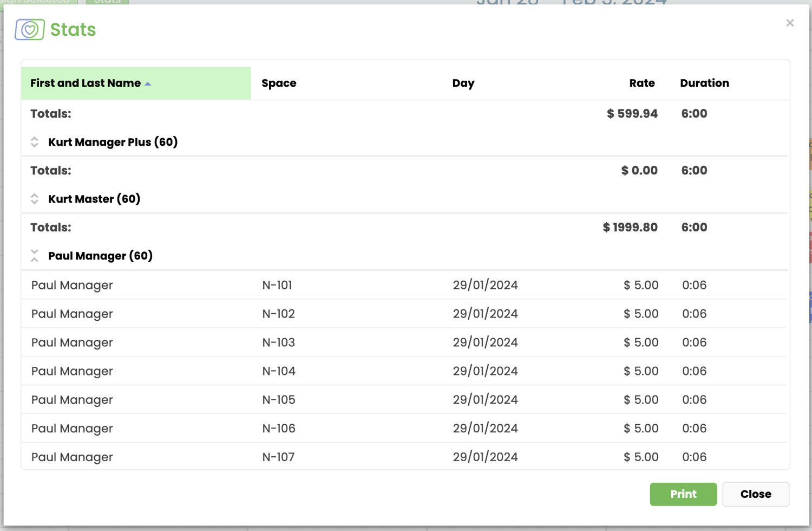Click the Rate column header
Image resolution: width=812 pixels, height=531 pixels.
pyautogui.click(x=642, y=83)
